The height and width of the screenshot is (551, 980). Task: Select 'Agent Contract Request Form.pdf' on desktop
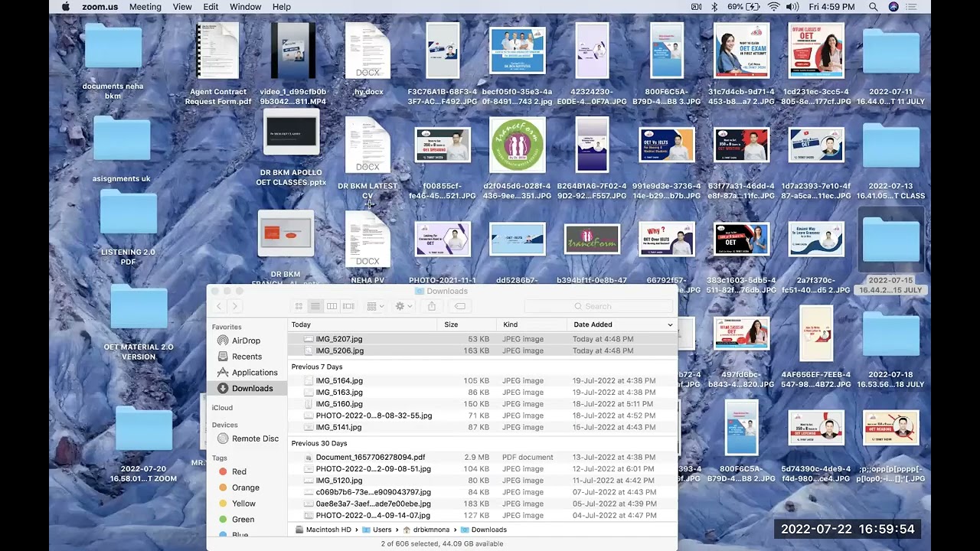click(x=218, y=64)
